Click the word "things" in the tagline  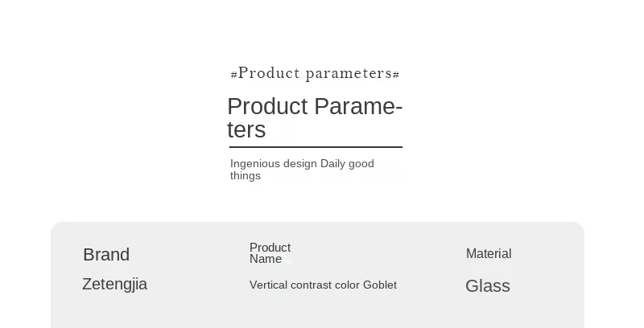(x=246, y=175)
